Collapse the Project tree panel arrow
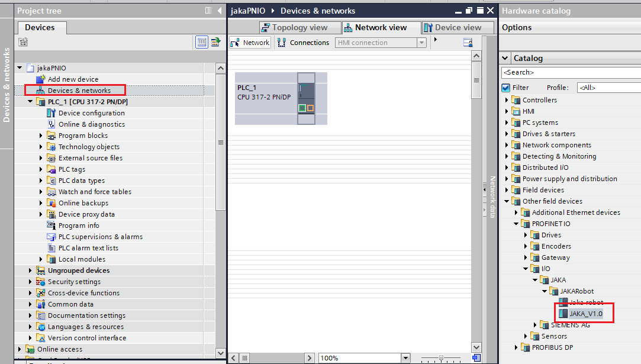641x364 pixels. [x=220, y=11]
